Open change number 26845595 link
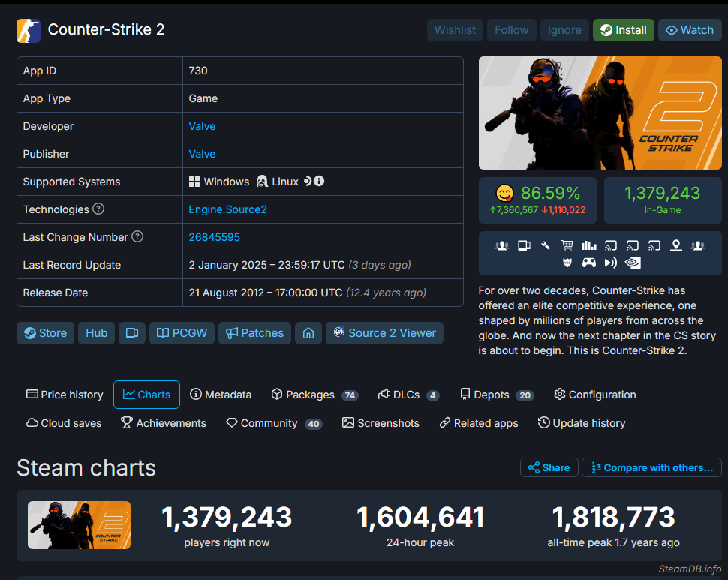This screenshot has height=580, width=728. pyautogui.click(x=214, y=237)
